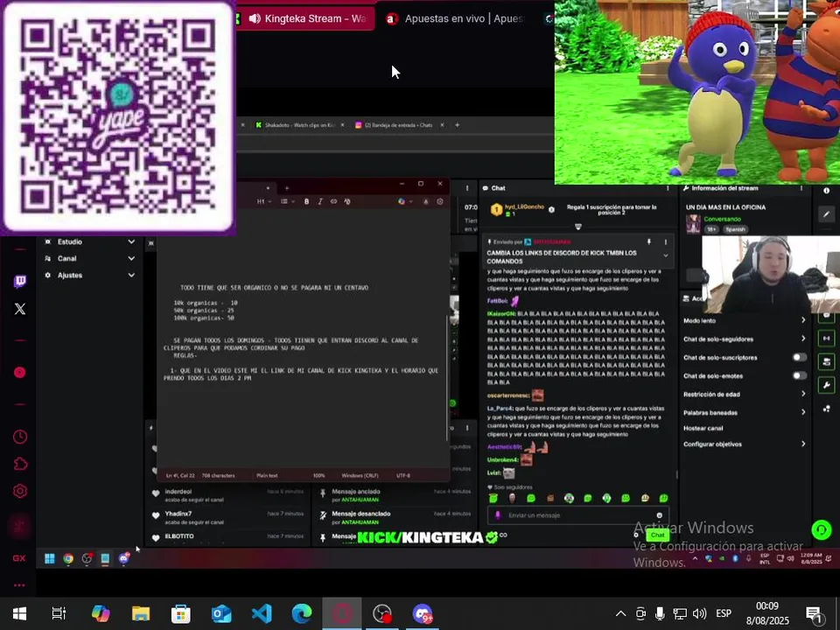This screenshot has height=630, width=840.
Task: Click the clear formatting icon in Notepad
Action: click(347, 201)
